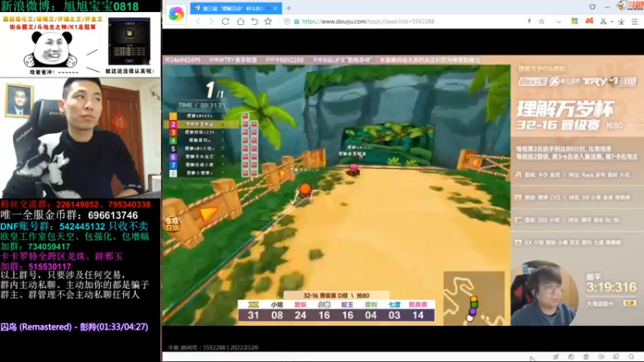The height and width of the screenshot is (362, 644).
Task: Open the browser hamburger menu
Action: [634, 22]
